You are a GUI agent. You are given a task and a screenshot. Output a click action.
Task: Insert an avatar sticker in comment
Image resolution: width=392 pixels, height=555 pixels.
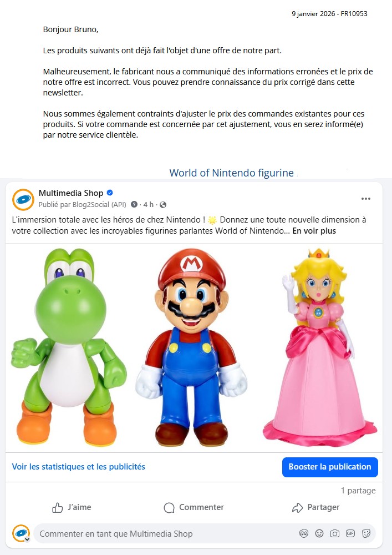click(x=304, y=533)
